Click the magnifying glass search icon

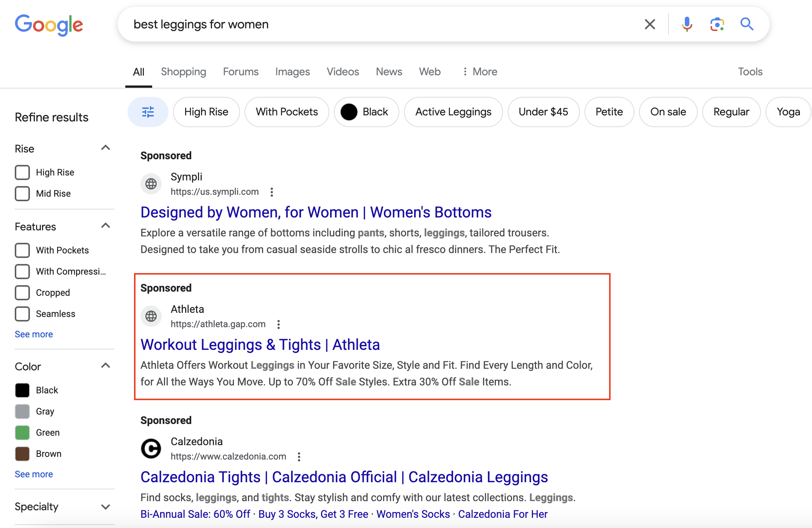tap(747, 24)
